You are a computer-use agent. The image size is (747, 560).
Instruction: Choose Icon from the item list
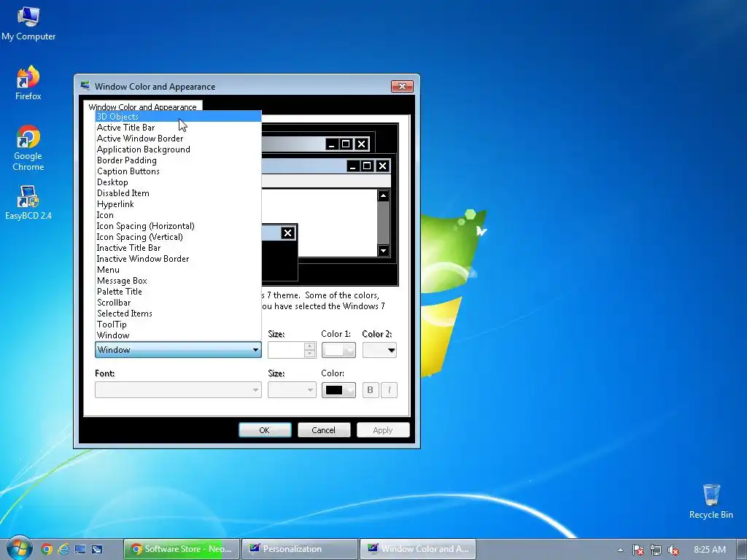click(178, 215)
